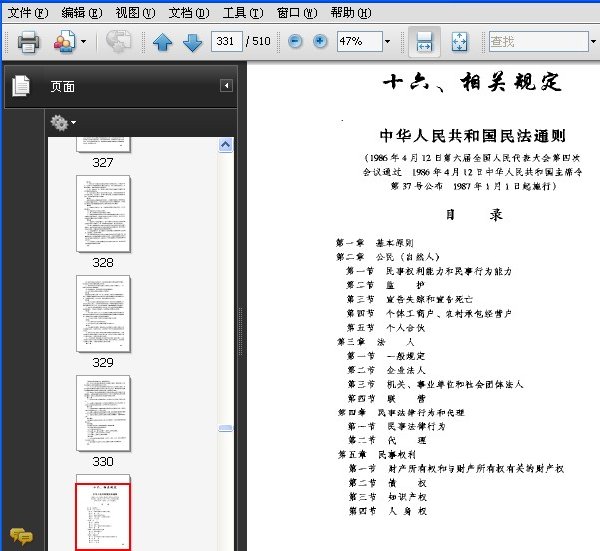Click the contents line 第三章 法人

375,342
